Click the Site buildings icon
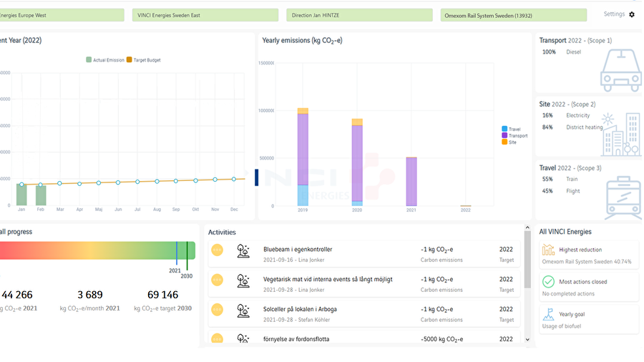The height and width of the screenshot is (362, 644). [621, 134]
